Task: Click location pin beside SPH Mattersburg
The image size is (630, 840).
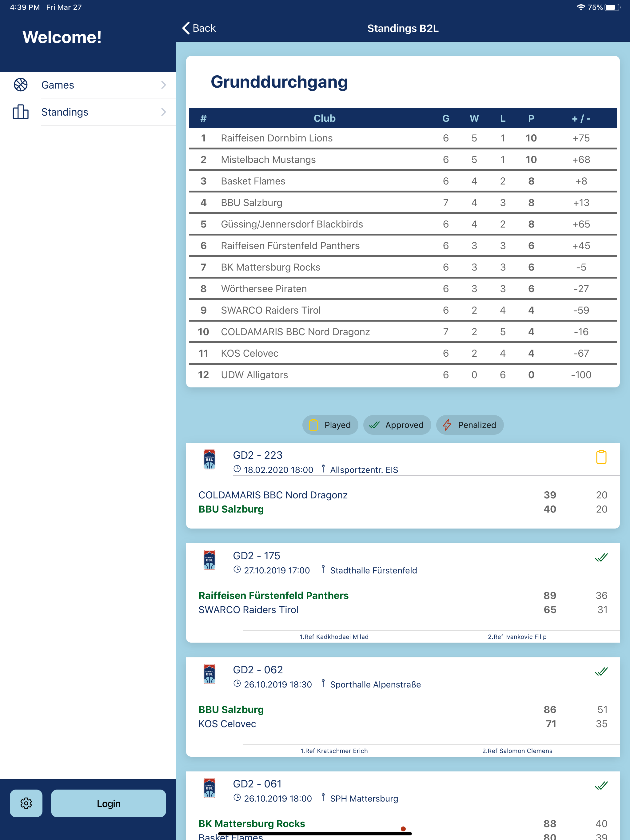Action: click(x=323, y=798)
